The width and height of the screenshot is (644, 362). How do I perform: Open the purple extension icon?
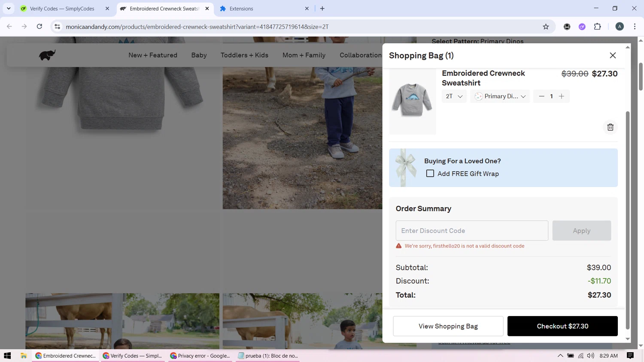582,27
